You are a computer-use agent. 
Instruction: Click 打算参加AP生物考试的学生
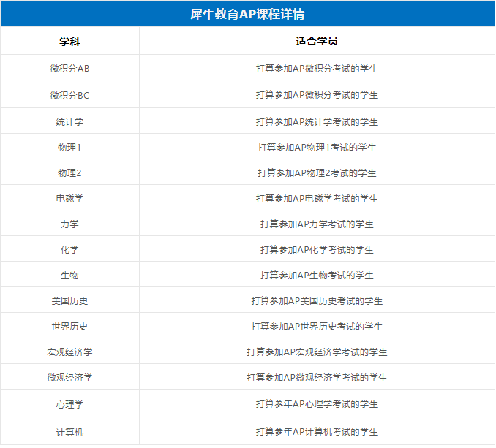tap(317, 276)
